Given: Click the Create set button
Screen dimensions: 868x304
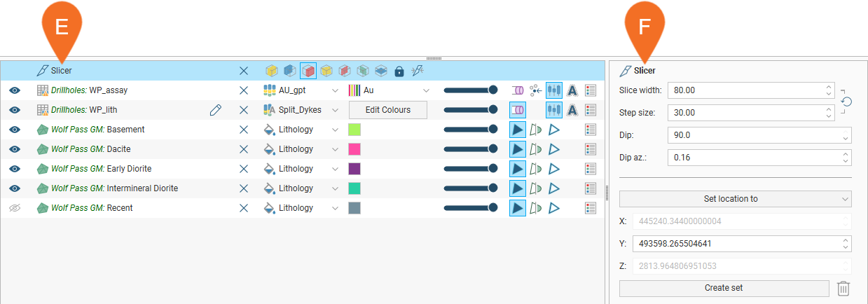Looking at the screenshot, I should pyautogui.click(x=724, y=288).
